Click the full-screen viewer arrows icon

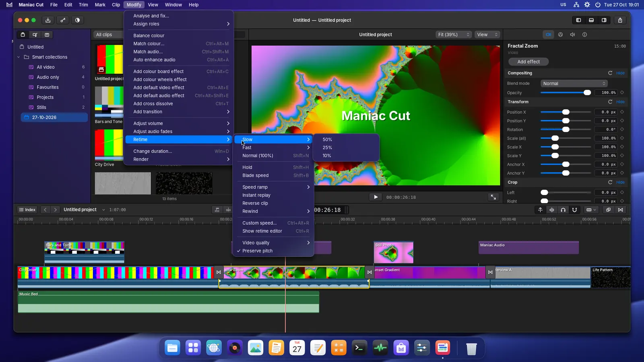click(493, 197)
